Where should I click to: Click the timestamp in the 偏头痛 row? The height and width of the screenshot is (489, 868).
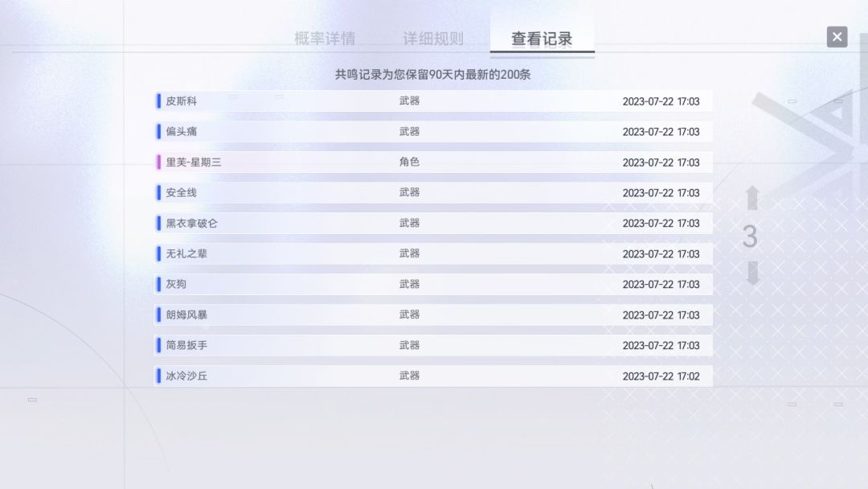click(x=661, y=132)
